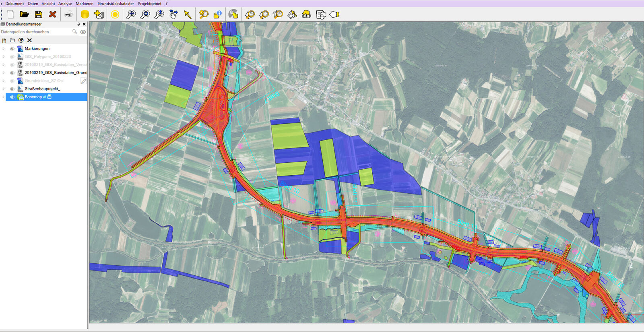Open the Analyse menu
The image size is (644, 332).
(65, 4)
